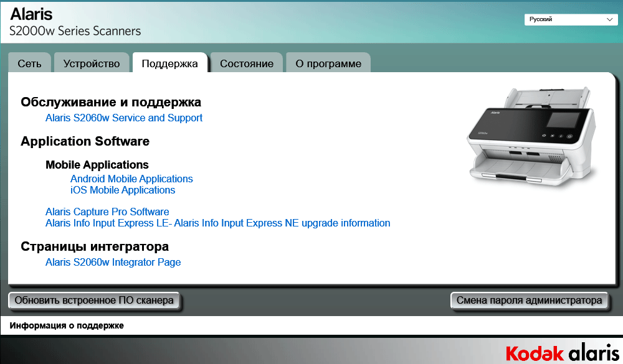Click the Application Software heading
623x364 pixels.
pyautogui.click(x=85, y=141)
